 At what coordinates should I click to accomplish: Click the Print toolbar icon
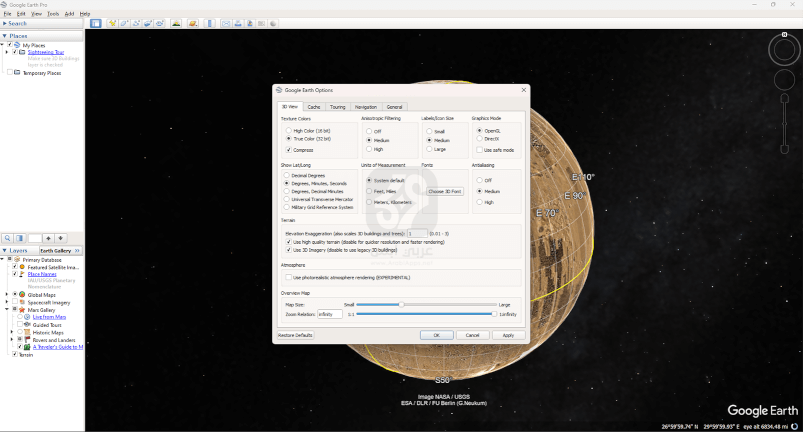click(x=238, y=24)
